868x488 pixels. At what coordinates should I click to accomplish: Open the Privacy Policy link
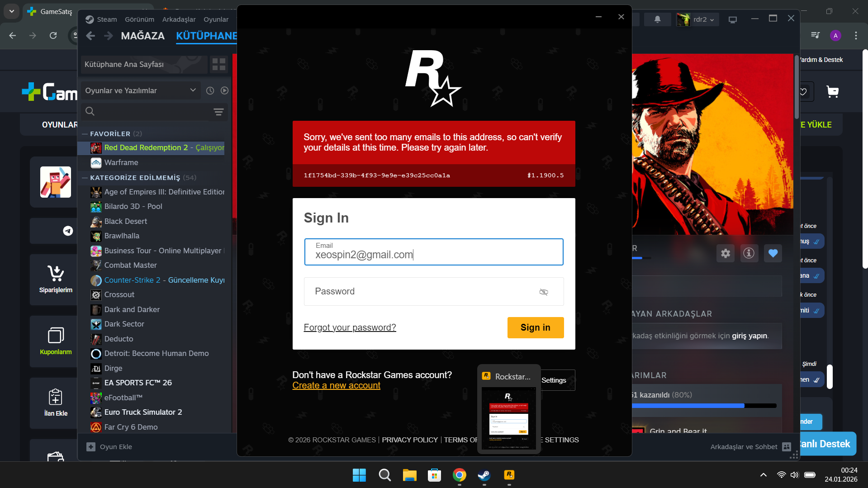(x=410, y=440)
